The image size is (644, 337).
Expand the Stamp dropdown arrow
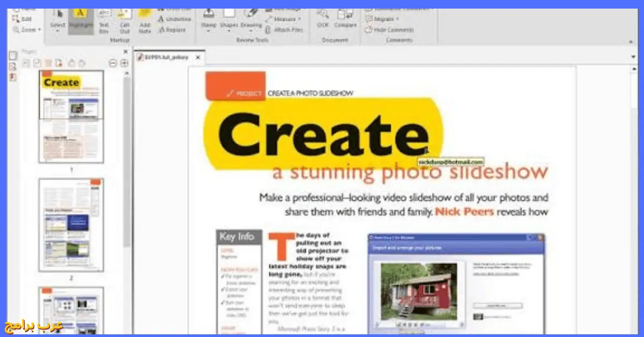[209, 32]
